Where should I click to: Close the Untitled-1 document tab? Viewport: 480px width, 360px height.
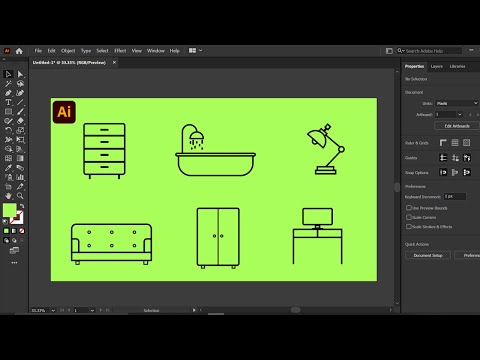114,62
